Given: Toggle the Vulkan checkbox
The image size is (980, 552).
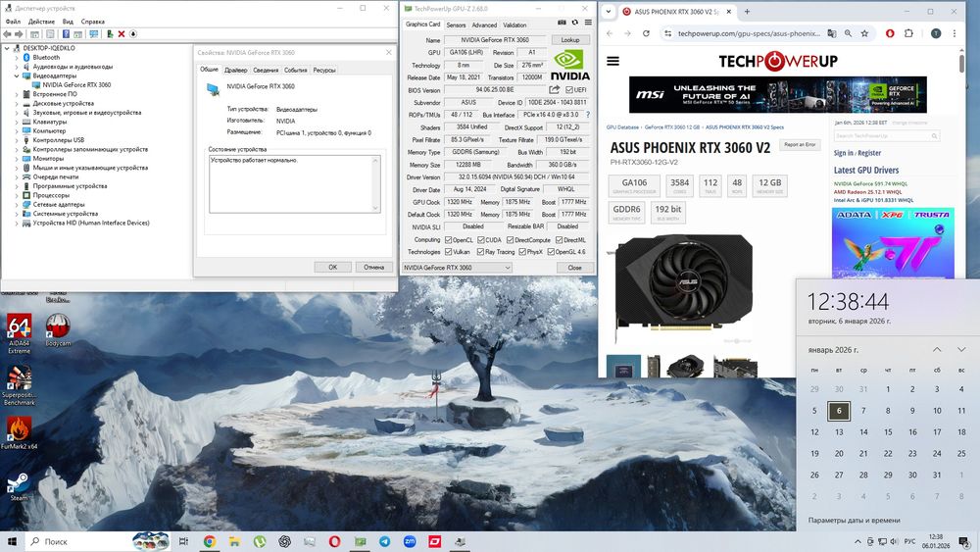Looking at the screenshot, I should pos(448,252).
